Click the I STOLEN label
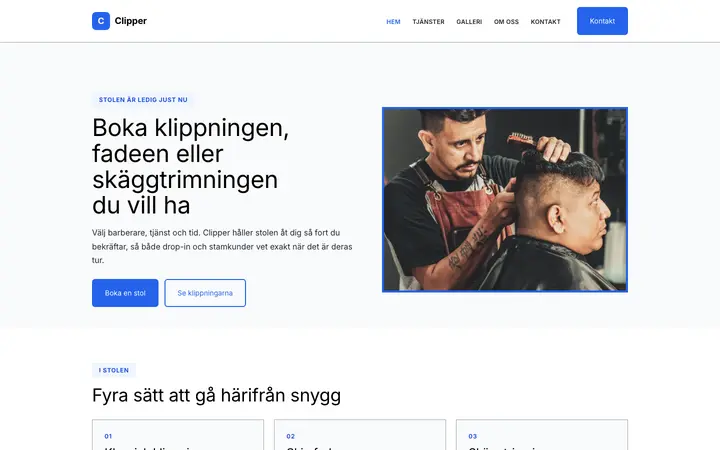Viewport: 720px width, 450px height. [x=114, y=370]
